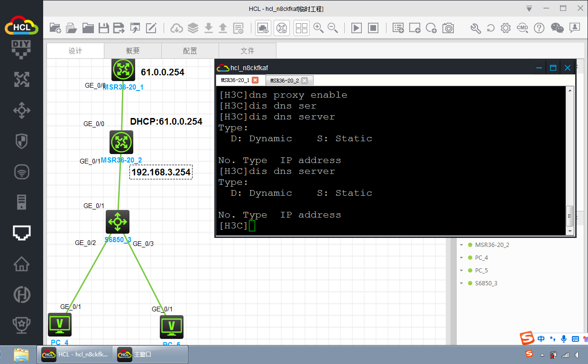Image resolution: width=588 pixels, height=364 pixels.
Task: Select the firewall shield icon in sidebar
Action: (x=21, y=141)
